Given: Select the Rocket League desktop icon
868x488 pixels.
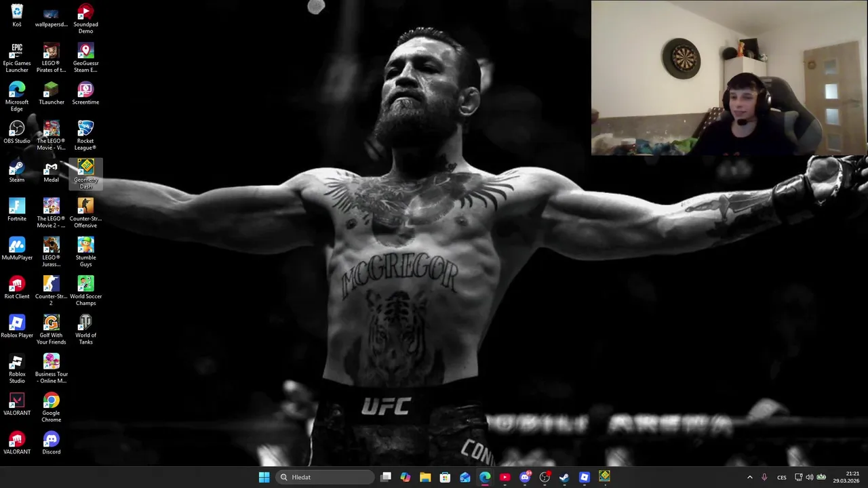Looking at the screenshot, I should (85, 136).
